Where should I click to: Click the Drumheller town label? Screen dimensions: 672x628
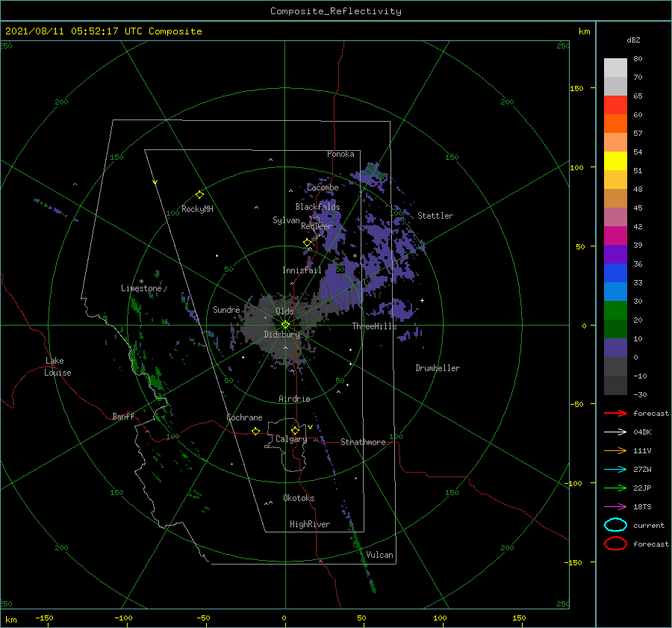pos(438,368)
